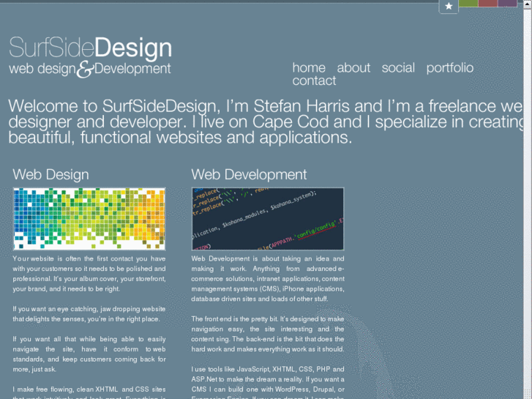Open the colorful Web Design thumbnail
Viewport: 532px width, 399px height.
click(89, 219)
